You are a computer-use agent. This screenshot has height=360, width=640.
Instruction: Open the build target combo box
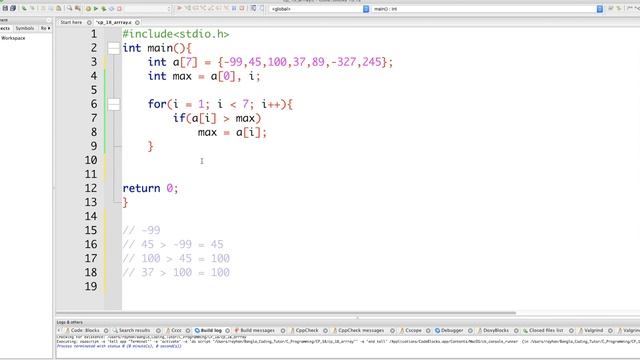click(149, 9)
